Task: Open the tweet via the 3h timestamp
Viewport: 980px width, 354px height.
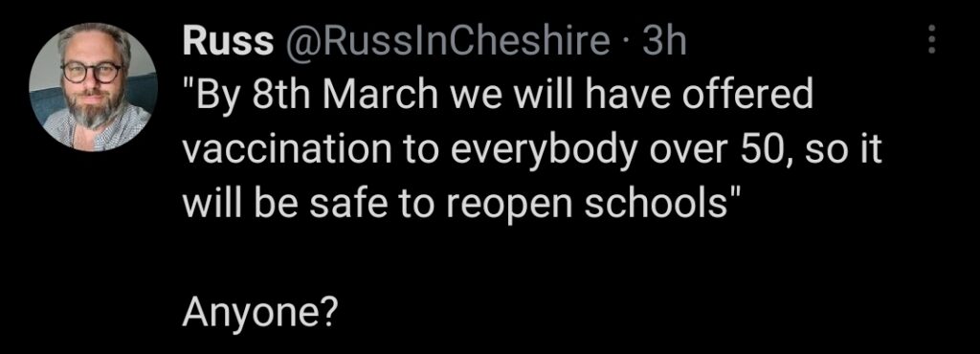Action: click(664, 42)
